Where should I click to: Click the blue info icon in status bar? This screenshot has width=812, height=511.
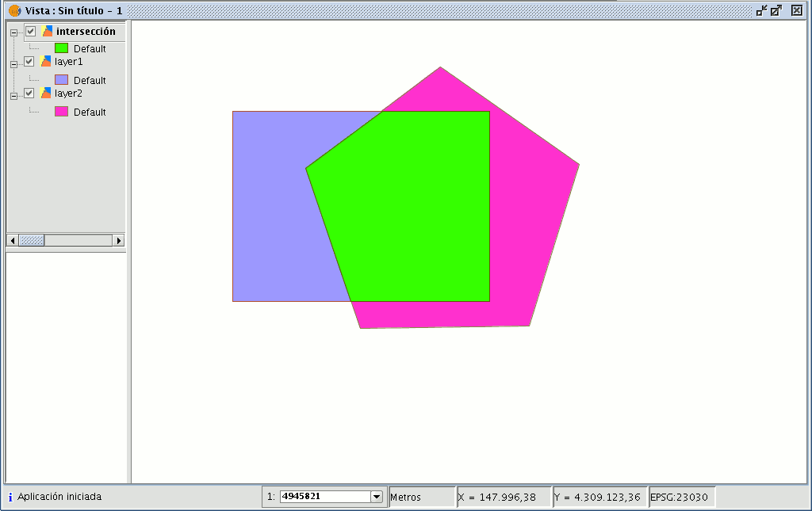click(10, 497)
